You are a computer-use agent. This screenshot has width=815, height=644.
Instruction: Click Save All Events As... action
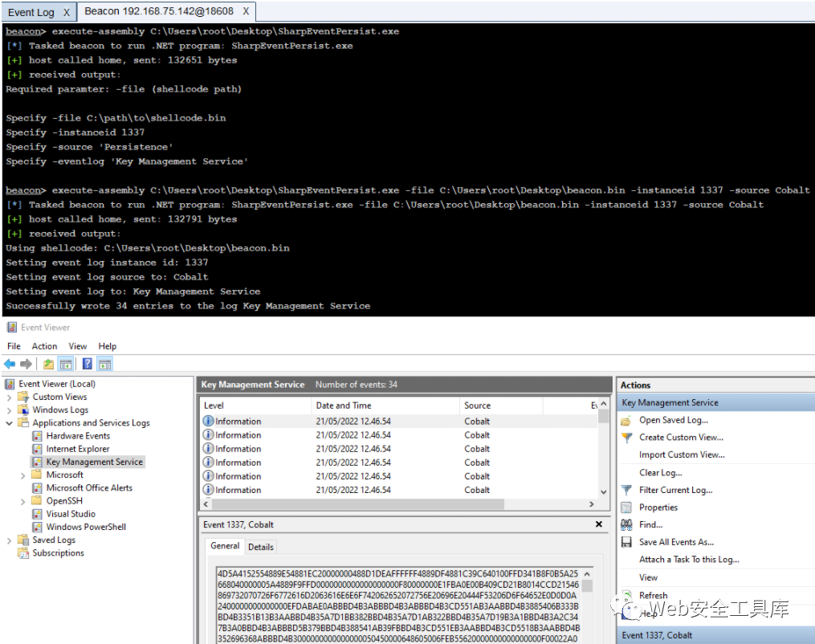coord(676,542)
